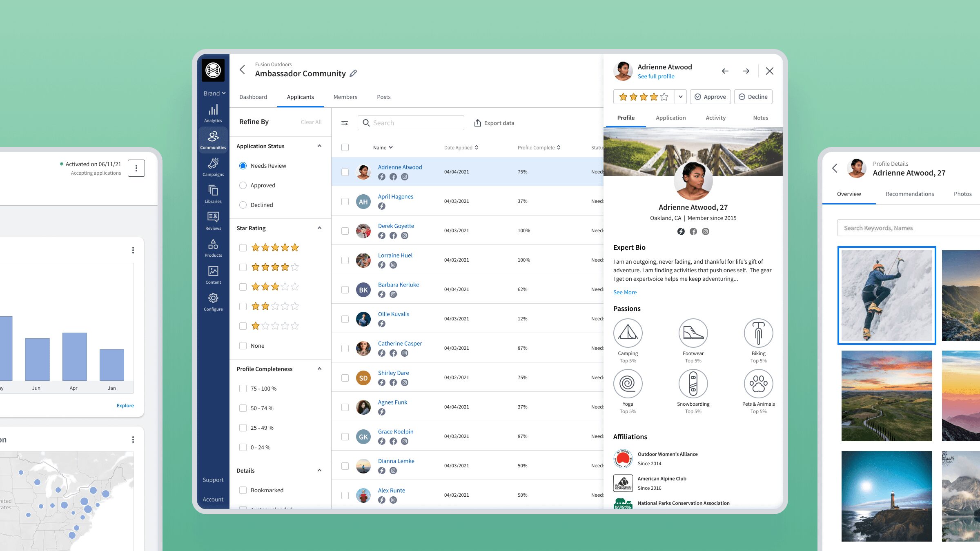Open the Brand dropdown
Screen dimensions: 980x551
(214, 93)
